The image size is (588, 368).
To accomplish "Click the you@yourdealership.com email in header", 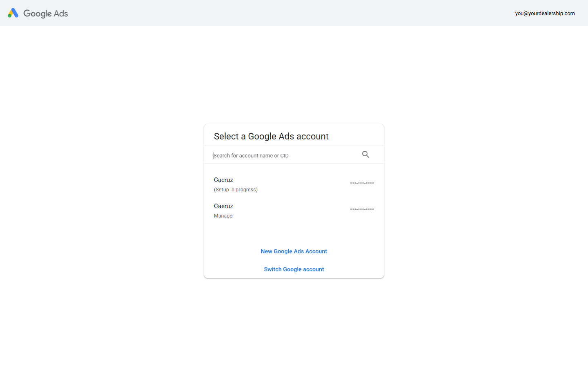I will 545,13.
